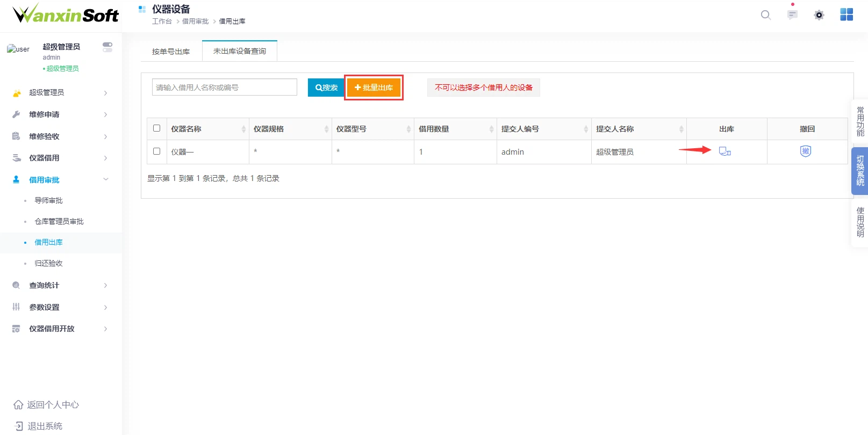Click the borrower name or number search field
The image size is (868, 435).
tap(224, 88)
